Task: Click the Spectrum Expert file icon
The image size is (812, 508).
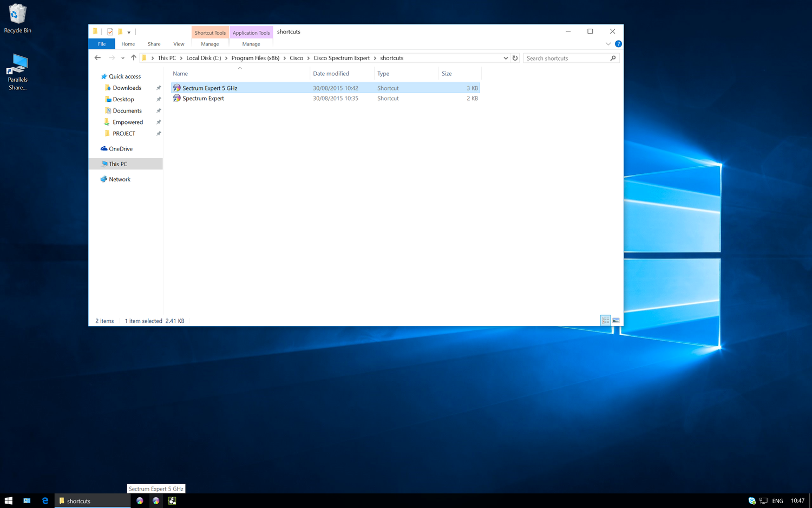Action: tap(176, 99)
